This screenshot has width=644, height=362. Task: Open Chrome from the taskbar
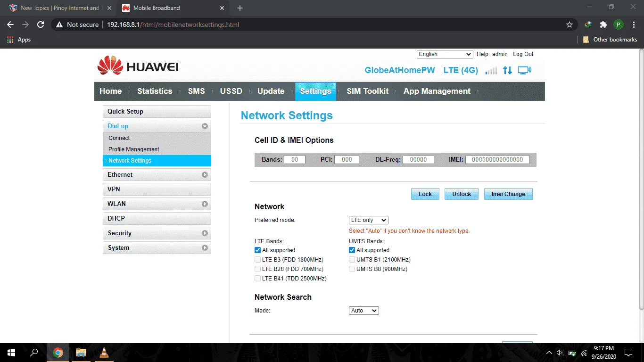click(x=58, y=353)
